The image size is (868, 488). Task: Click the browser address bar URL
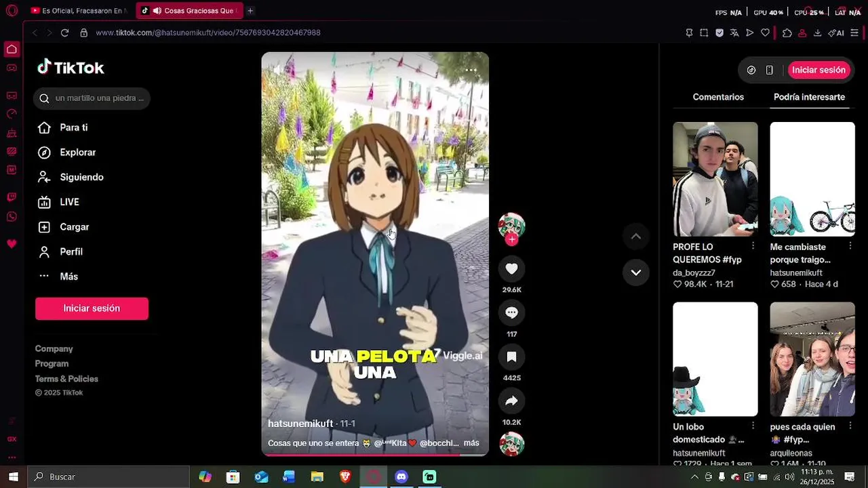coord(208,33)
